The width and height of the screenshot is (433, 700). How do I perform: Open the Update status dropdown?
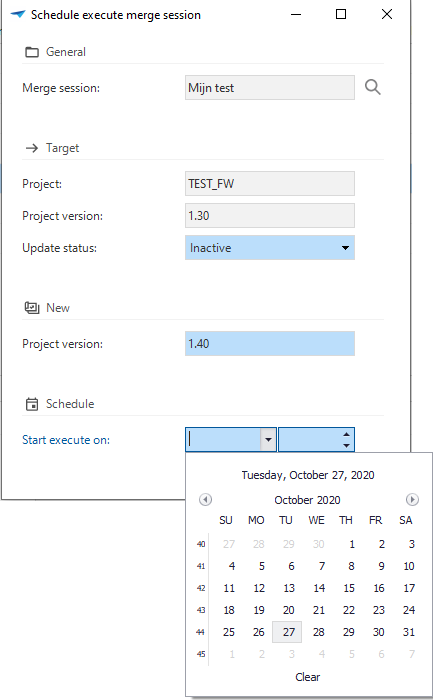tap(270, 248)
